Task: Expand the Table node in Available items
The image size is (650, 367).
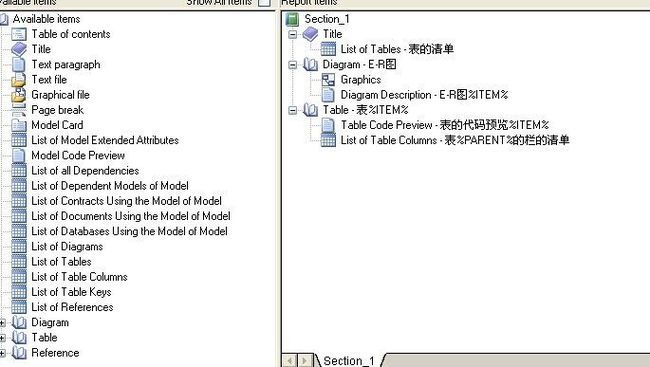Action: (2, 338)
